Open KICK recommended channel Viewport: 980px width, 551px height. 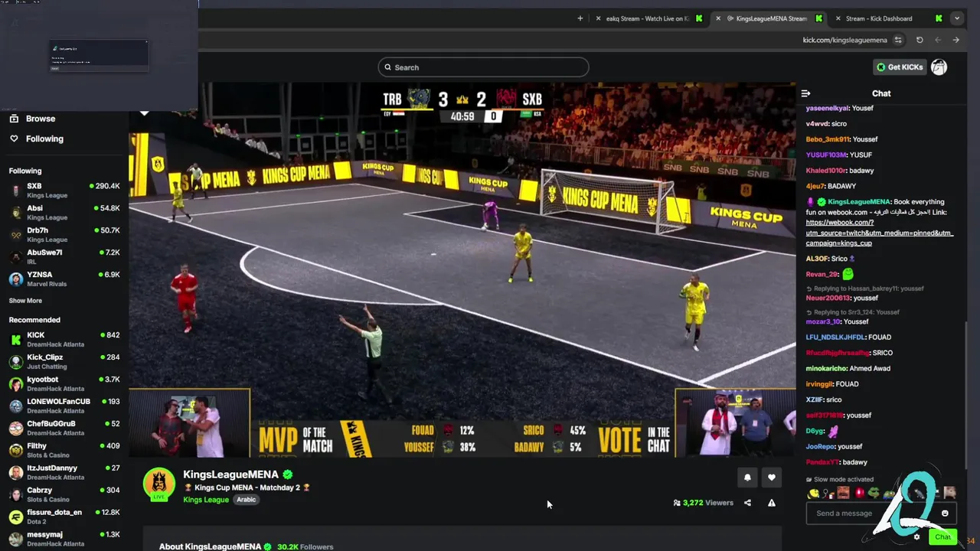(x=64, y=340)
